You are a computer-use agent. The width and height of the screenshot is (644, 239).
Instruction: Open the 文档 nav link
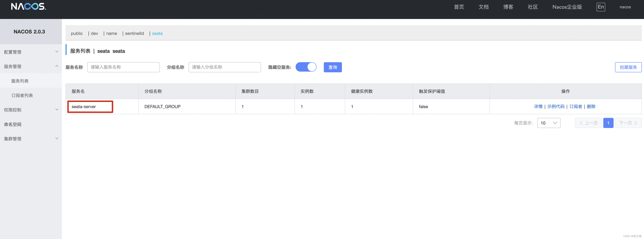(x=483, y=7)
